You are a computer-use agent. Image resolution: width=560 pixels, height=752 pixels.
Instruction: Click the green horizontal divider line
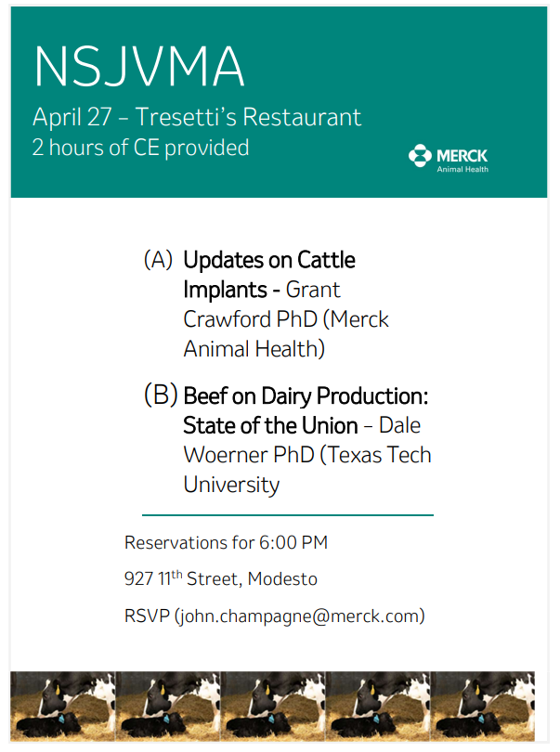coord(288,514)
